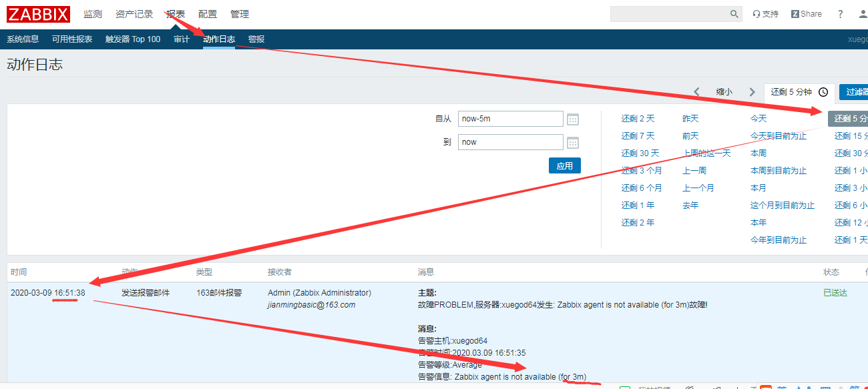Open 支持 support link
Viewport: 868px width, 389px height.
[x=765, y=14]
